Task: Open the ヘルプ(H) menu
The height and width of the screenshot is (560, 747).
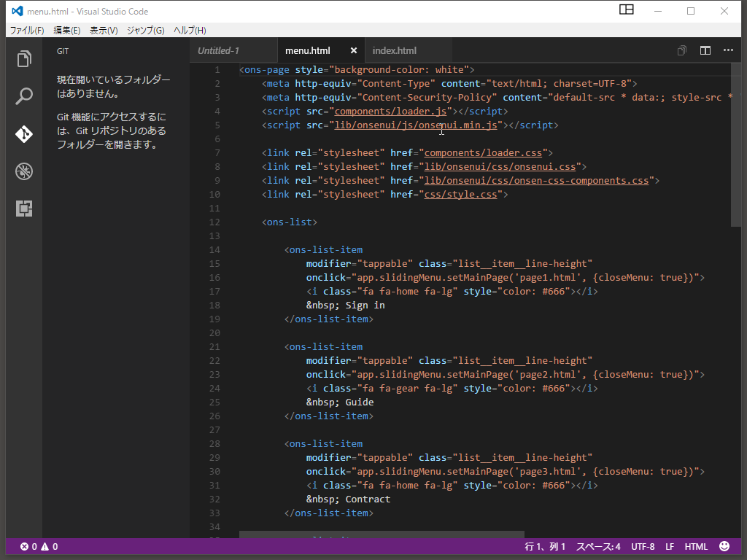Action: tap(190, 31)
